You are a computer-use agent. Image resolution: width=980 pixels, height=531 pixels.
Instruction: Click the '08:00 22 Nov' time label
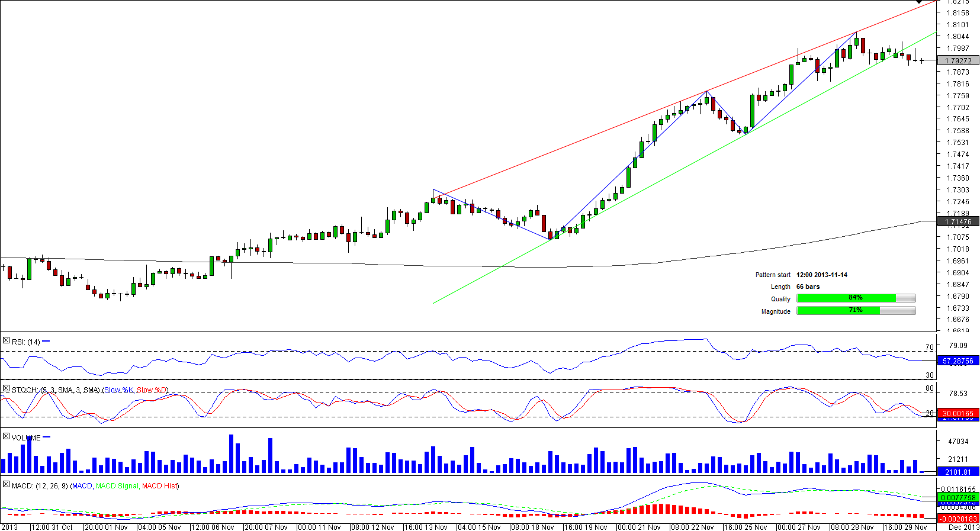pos(692,527)
